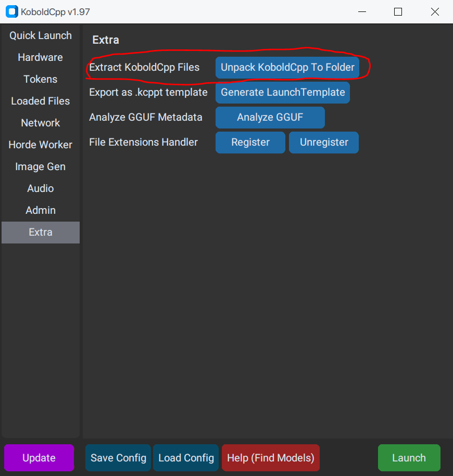Unregister the file extensions handler

324,142
